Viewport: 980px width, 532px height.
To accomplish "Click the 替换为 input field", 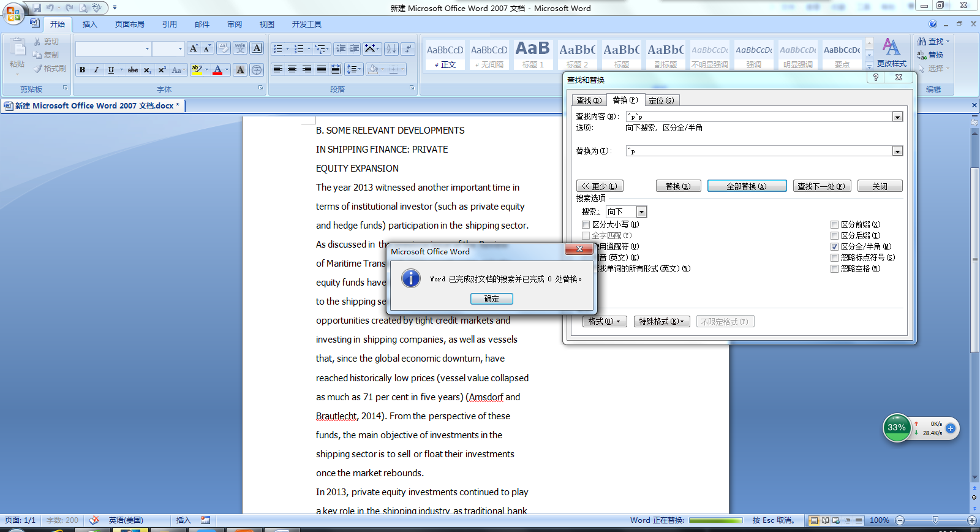I will 759,151.
